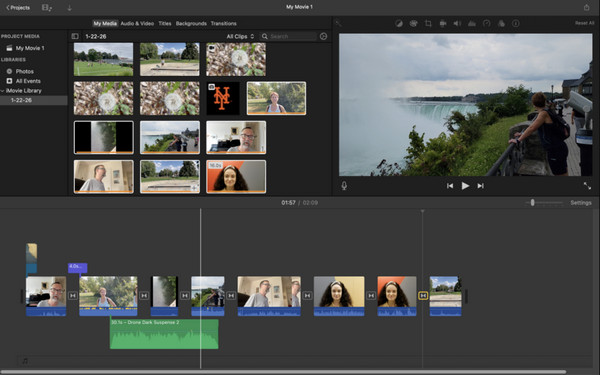The height and width of the screenshot is (375, 600).
Task: Play the movie in viewer
Action: point(465,186)
